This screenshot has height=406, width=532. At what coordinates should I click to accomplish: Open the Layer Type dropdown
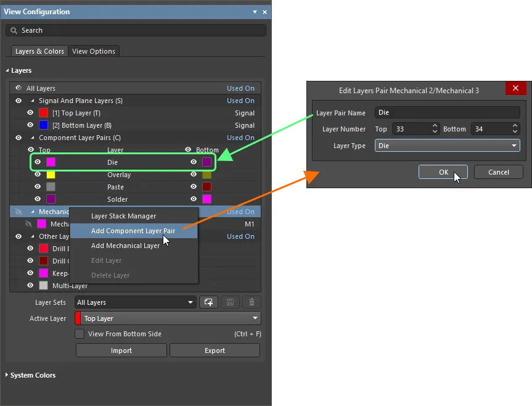(x=447, y=146)
